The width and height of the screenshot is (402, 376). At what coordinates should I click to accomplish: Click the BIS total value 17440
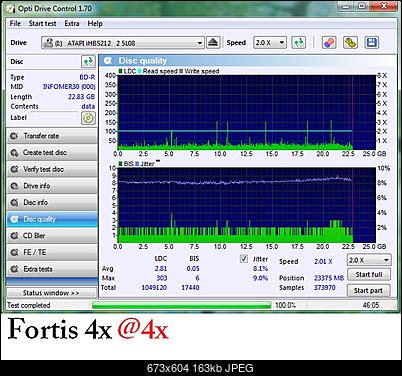pyautogui.click(x=190, y=287)
